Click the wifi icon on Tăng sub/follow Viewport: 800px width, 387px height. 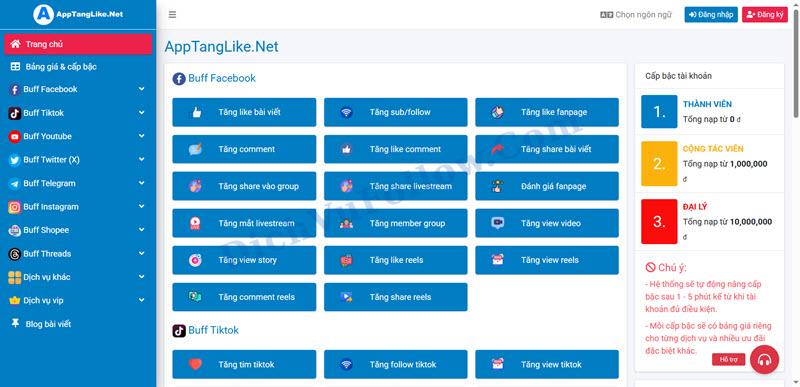pos(346,112)
